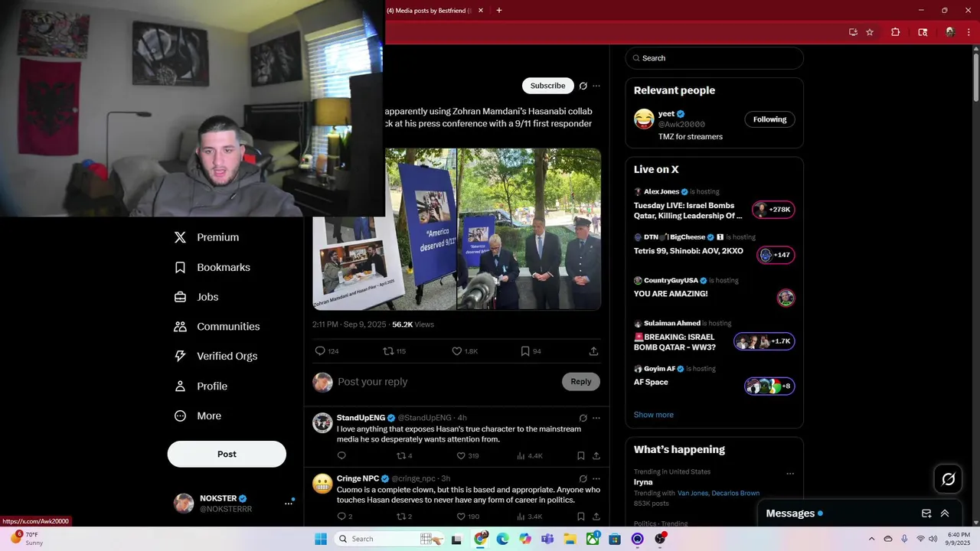Click share icon on the main post
The height and width of the screenshot is (551, 980).
coord(593,351)
